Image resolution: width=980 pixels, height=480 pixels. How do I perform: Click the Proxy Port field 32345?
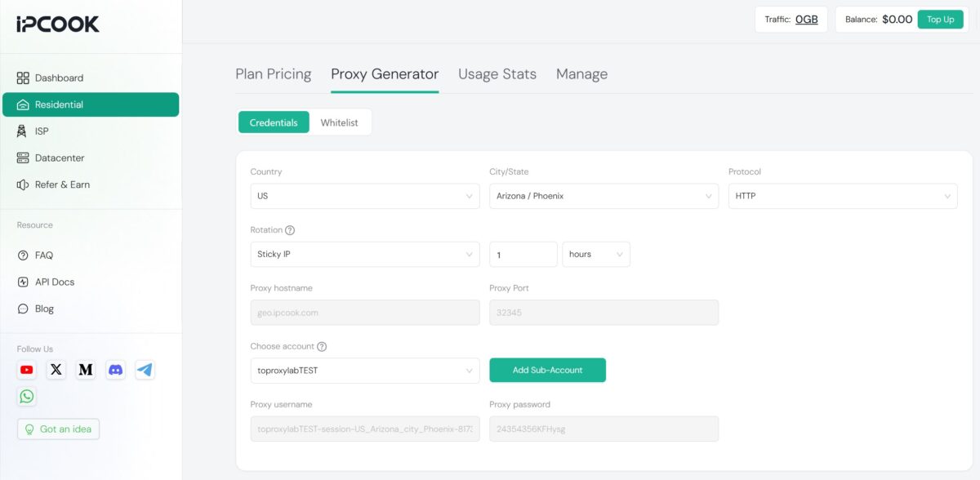(604, 313)
